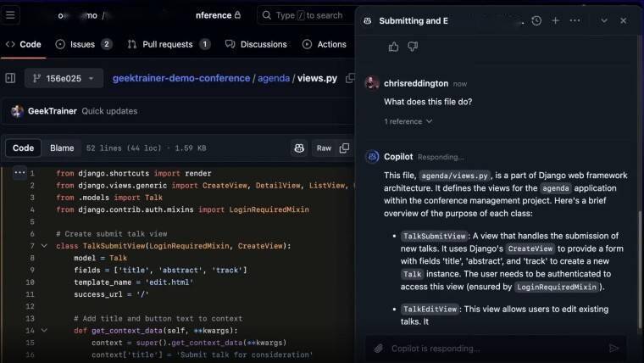The height and width of the screenshot is (363, 644).
Task: Open Copilot chat more options menu
Action: 575,20
